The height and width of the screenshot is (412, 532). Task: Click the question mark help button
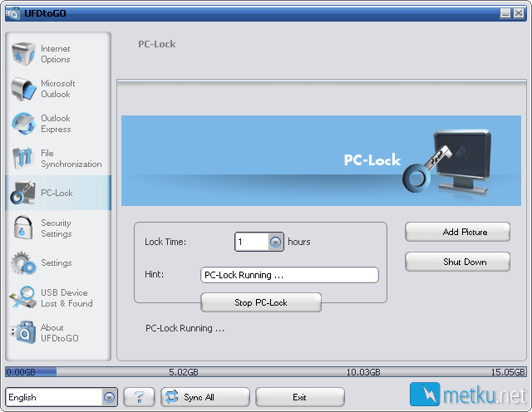point(139,397)
